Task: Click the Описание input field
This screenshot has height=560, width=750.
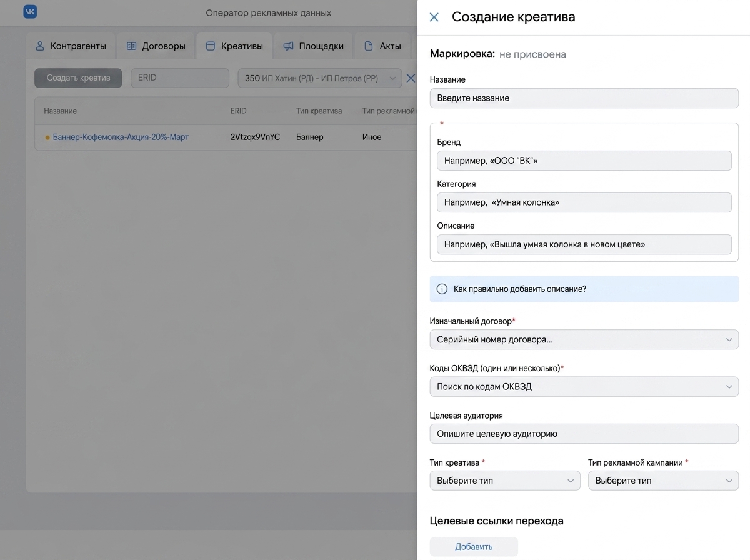Action: tap(584, 244)
